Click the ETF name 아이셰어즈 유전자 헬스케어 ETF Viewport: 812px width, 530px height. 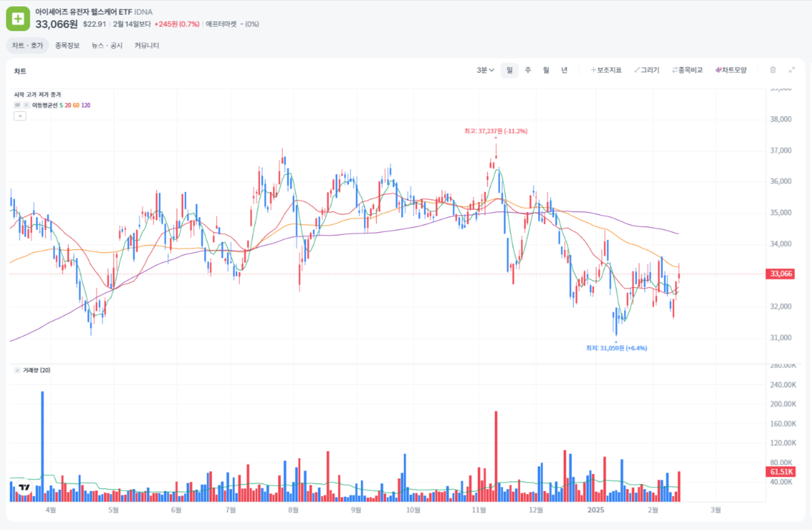tap(83, 11)
